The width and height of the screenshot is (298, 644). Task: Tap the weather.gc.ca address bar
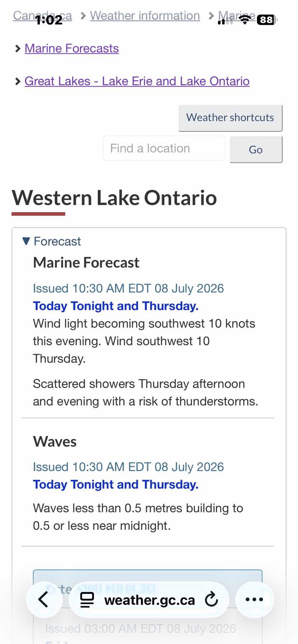click(x=149, y=600)
